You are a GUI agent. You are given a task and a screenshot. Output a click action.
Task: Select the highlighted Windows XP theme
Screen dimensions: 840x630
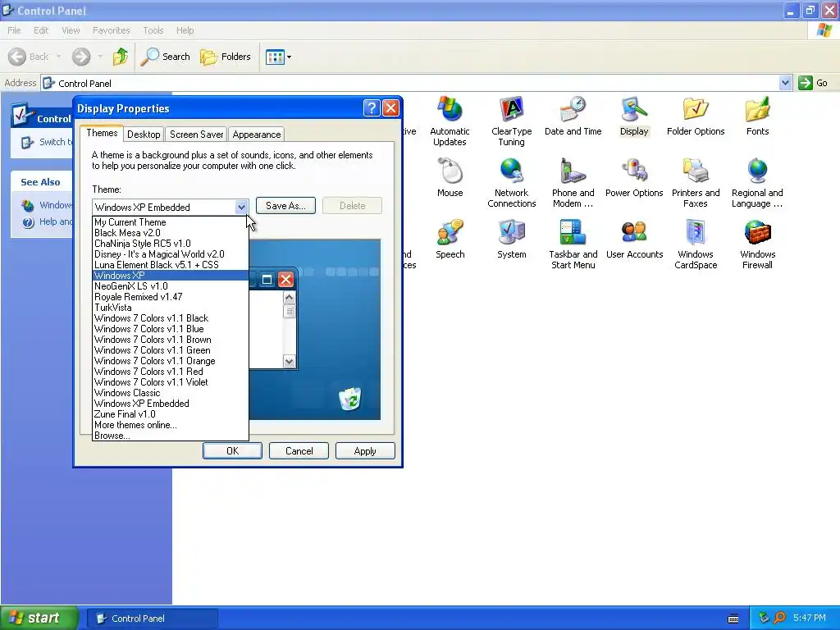point(171,276)
